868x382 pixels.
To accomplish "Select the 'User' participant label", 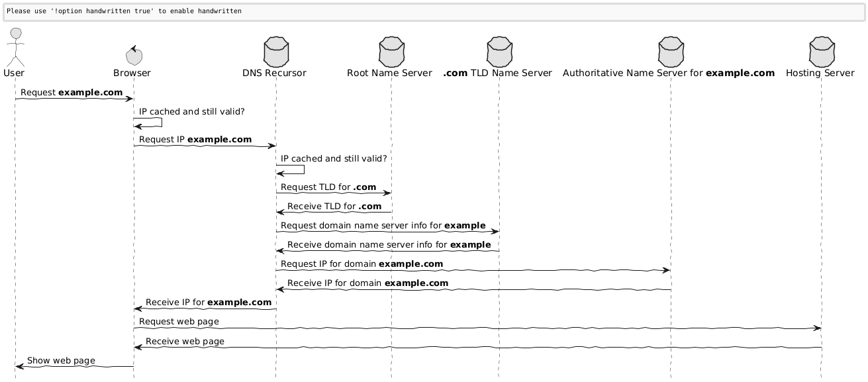I will tap(15, 72).
